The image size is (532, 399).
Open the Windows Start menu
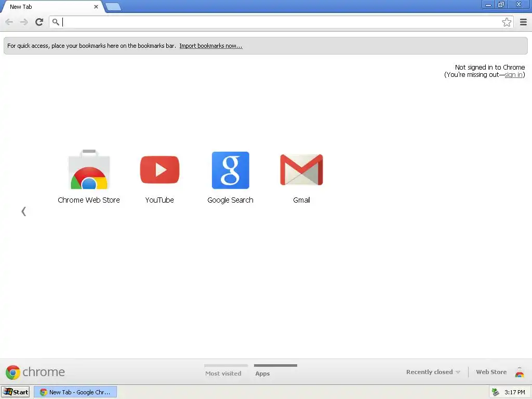(15, 392)
